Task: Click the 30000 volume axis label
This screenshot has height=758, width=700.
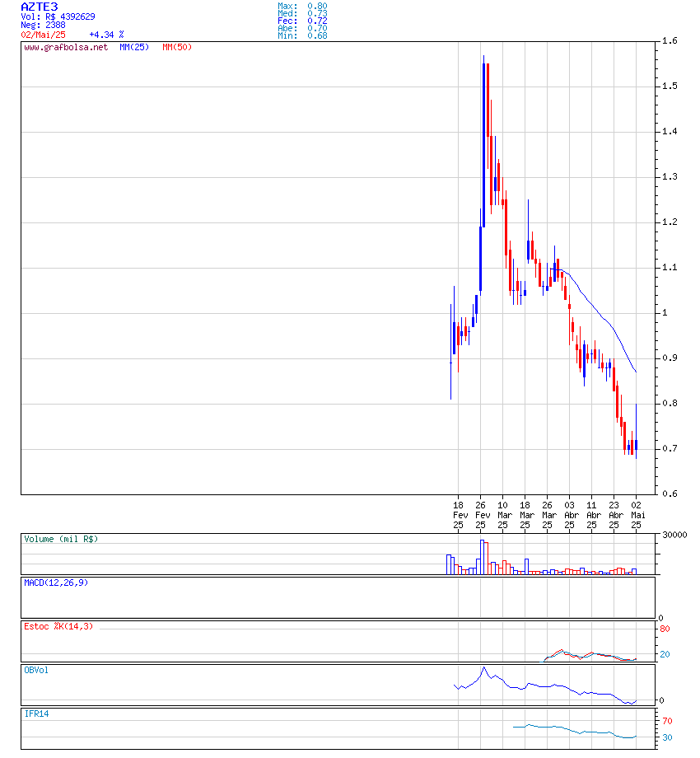Action: [x=674, y=535]
